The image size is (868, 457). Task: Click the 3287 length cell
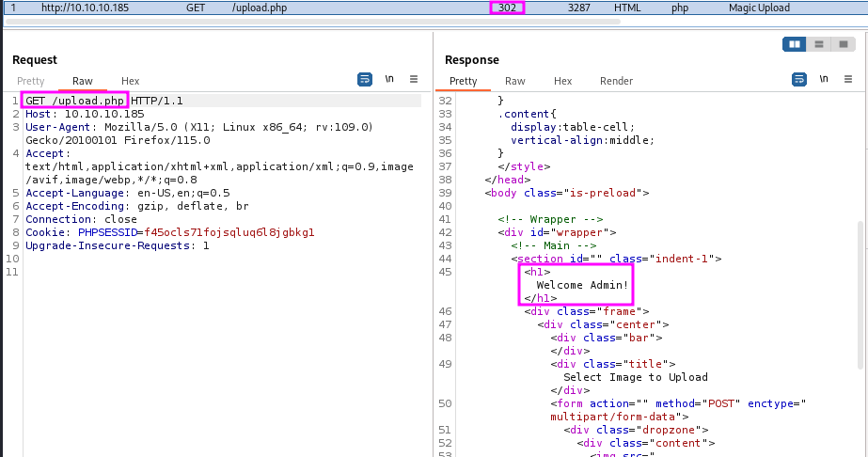(579, 8)
